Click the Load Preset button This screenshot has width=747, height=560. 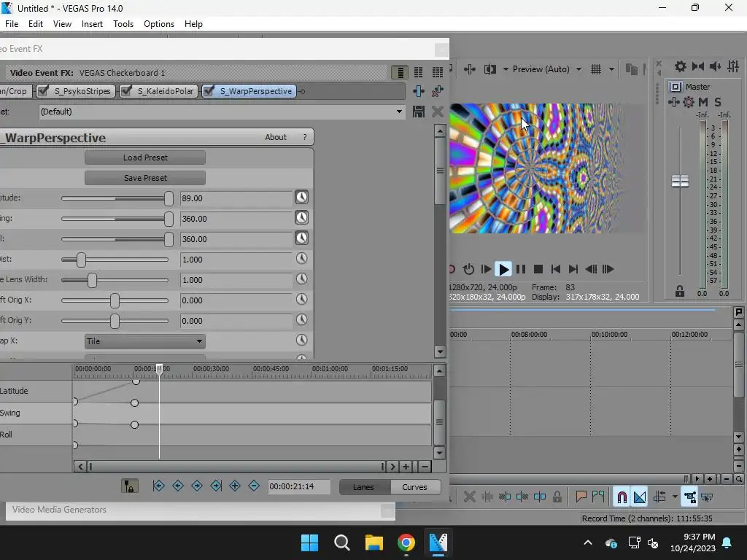(145, 157)
